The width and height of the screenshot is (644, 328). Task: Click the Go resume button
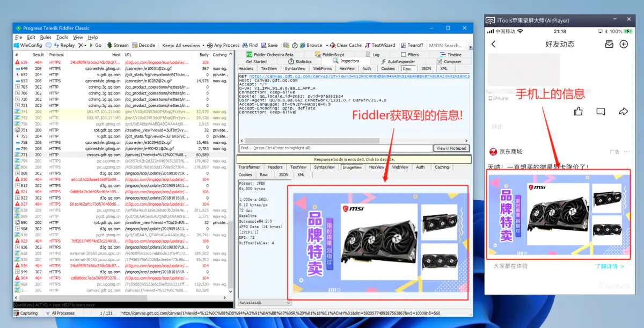[95, 46]
